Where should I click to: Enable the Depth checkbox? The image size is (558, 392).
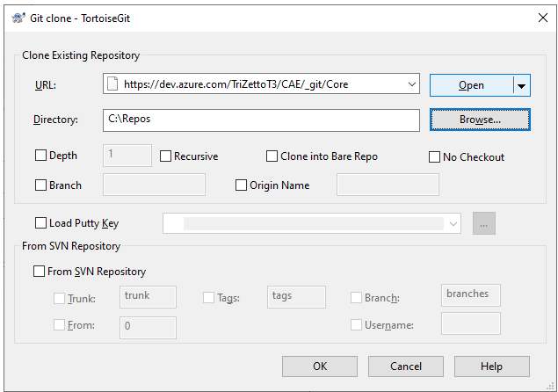click(41, 156)
